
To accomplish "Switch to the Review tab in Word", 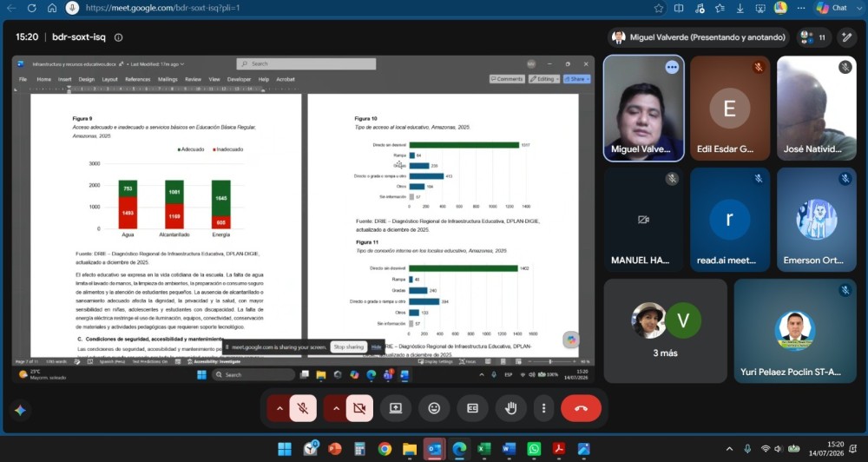I will (x=193, y=79).
